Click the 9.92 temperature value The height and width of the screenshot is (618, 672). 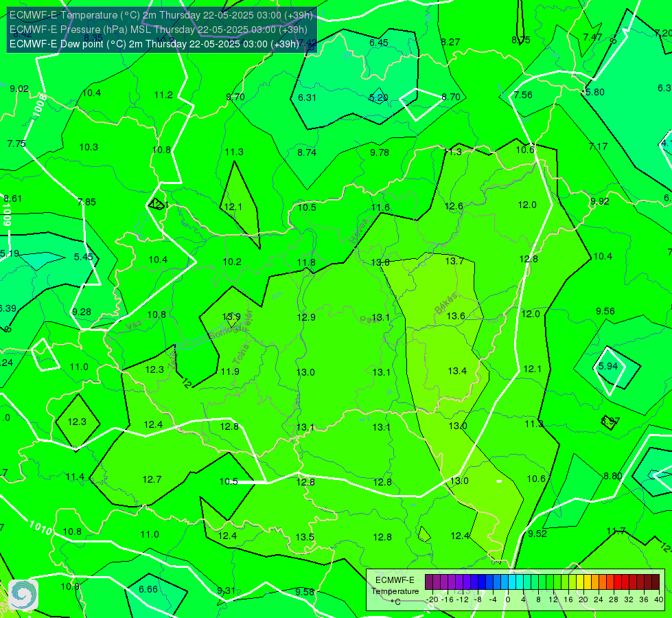click(x=599, y=201)
